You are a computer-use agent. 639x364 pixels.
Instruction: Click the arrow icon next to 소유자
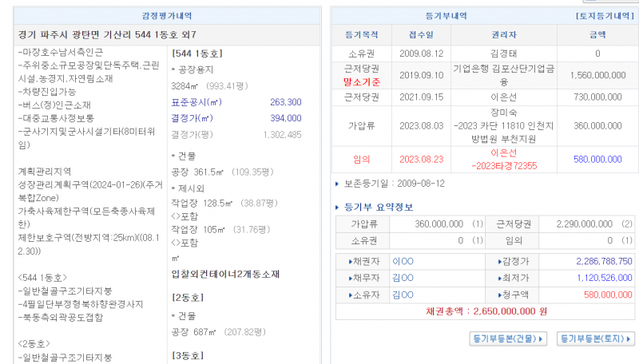350,295
